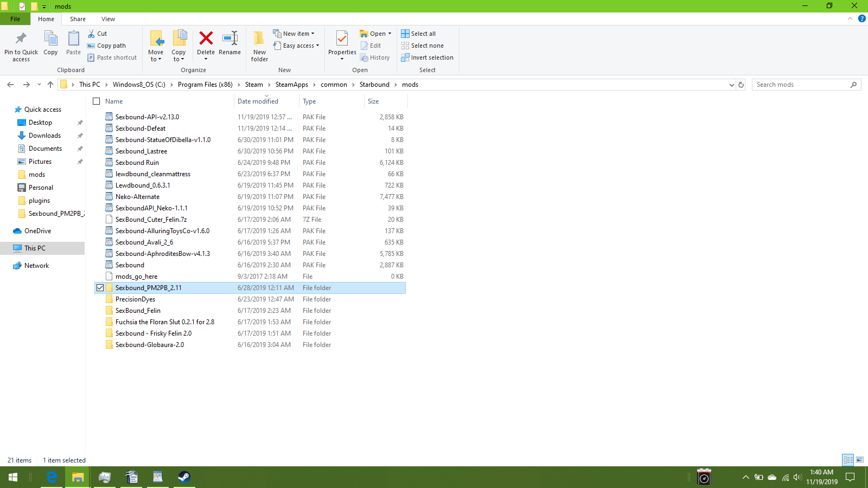Show hidden system tray icons
Screen dimensions: 868x488
[x=745, y=477]
